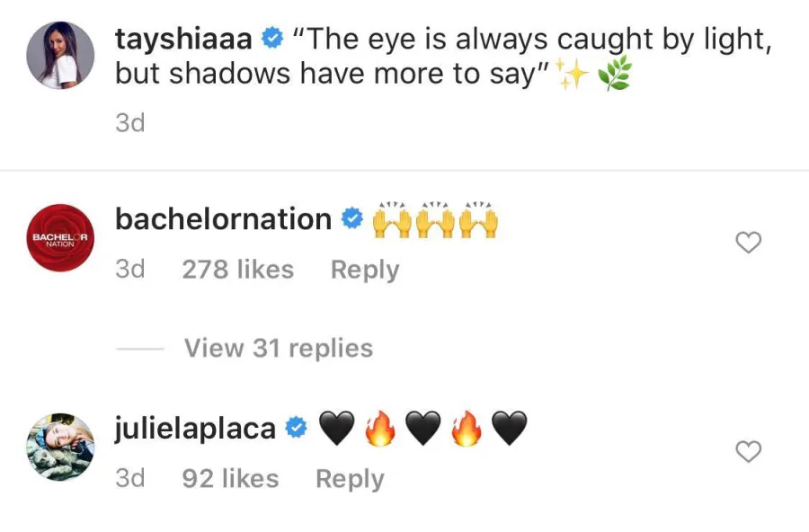
Task: Open bachelornation's profile via the username
Action: point(222,218)
